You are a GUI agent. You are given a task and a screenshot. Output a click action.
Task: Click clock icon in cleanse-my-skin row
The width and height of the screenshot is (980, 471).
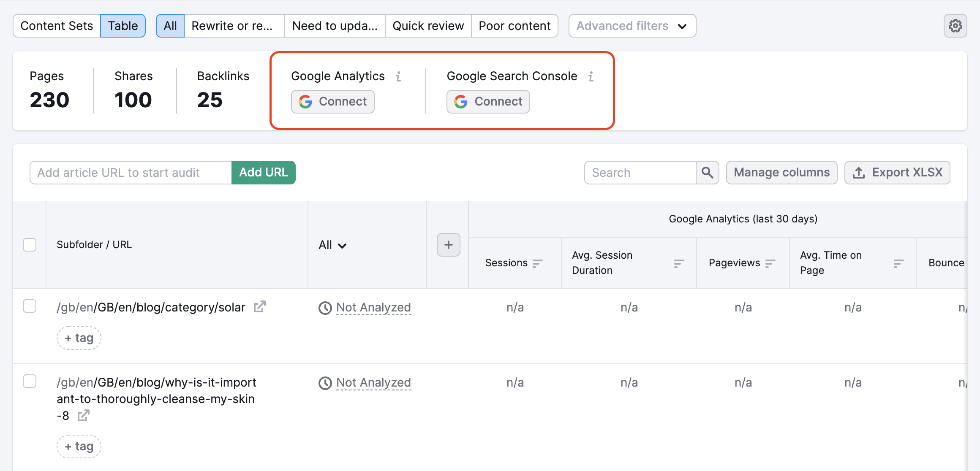coord(325,383)
